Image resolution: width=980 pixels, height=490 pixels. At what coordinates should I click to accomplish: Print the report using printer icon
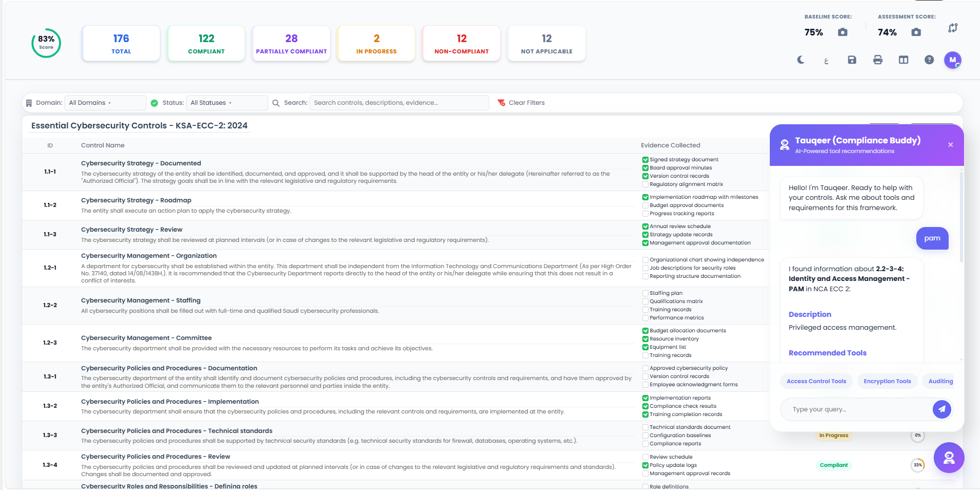878,60
